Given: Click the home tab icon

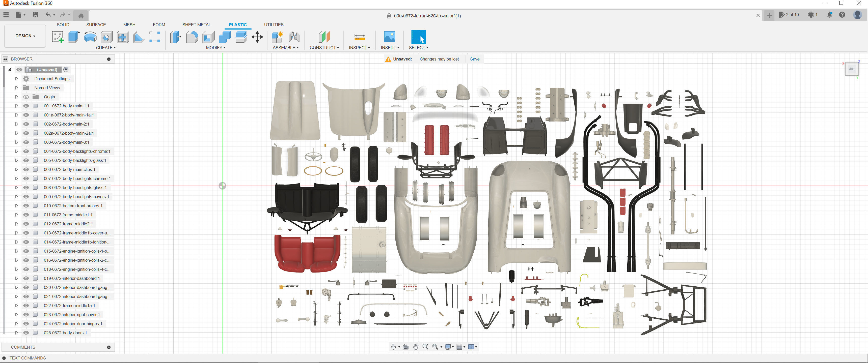Looking at the screenshot, I should coord(81,15).
